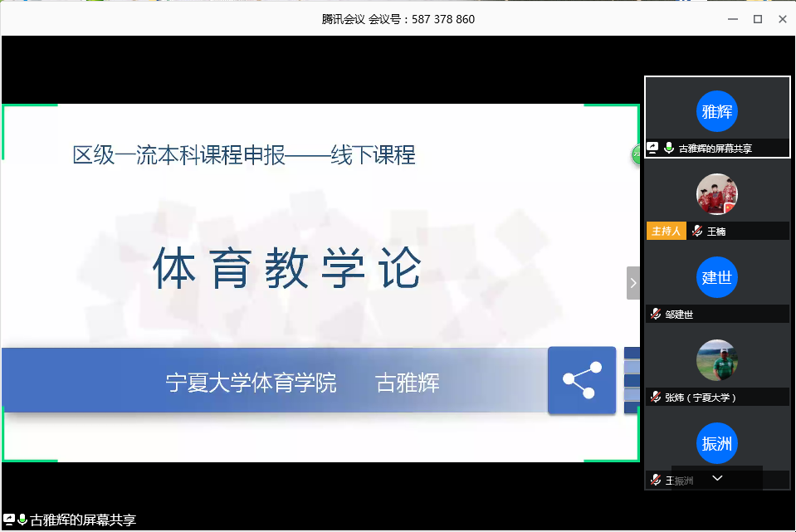The image size is (796, 532).
Task: Select 王楠's photo avatar
Action: 717,194
